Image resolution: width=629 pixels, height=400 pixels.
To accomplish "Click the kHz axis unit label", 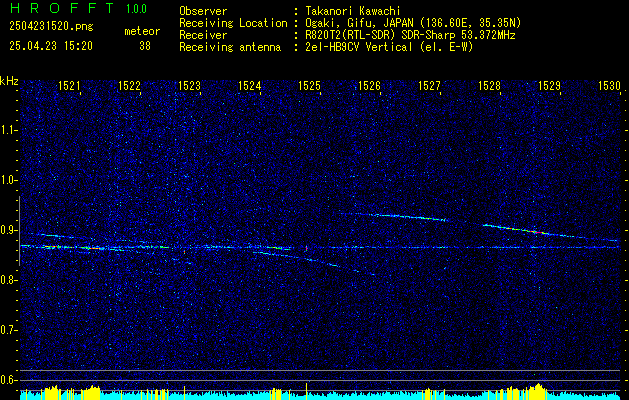I will (9, 81).
